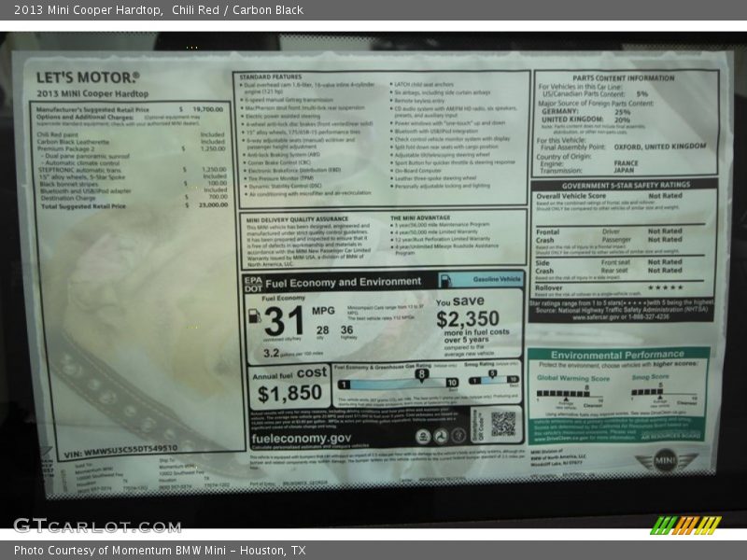
Task: Click 'OXFORD, UNITED KINGDOM' assembly point
Action: [660, 147]
